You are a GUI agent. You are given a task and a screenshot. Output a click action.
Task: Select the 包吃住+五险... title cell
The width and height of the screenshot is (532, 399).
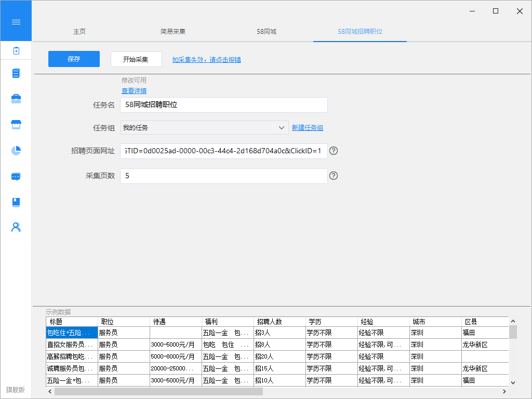(72, 333)
